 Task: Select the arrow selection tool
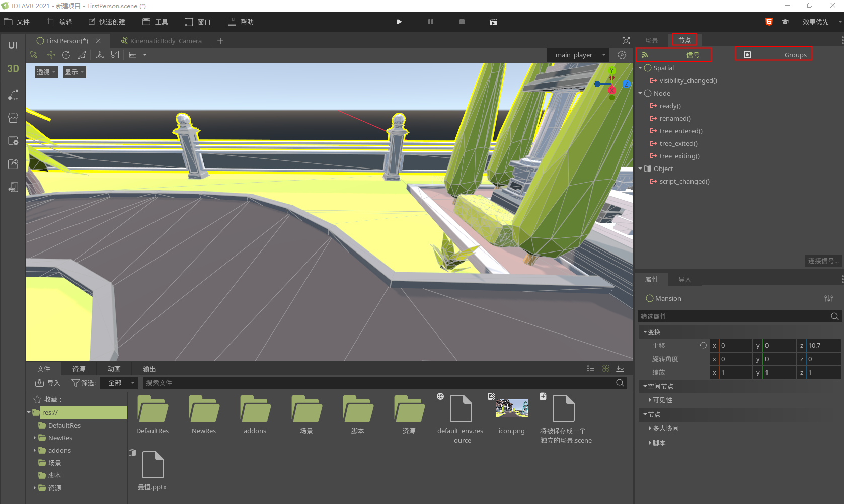pos(34,55)
